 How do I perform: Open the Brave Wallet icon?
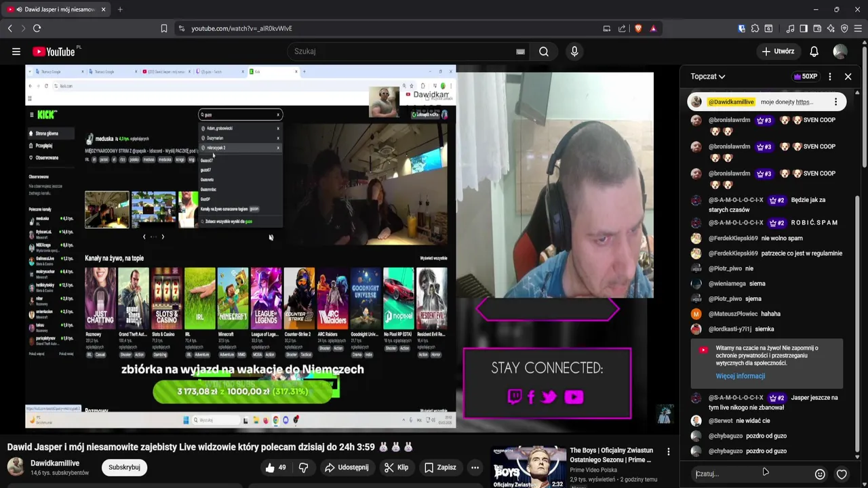click(817, 28)
